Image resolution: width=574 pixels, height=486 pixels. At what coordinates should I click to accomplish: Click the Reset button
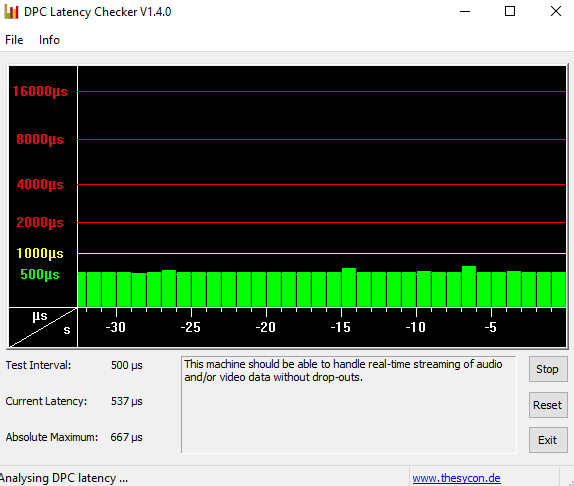[548, 405]
